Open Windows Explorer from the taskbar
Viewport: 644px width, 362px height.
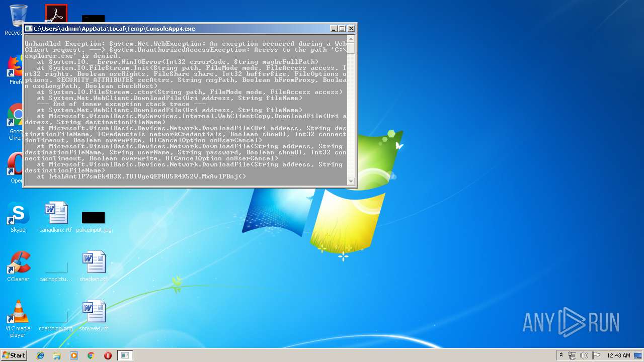(57, 355)
